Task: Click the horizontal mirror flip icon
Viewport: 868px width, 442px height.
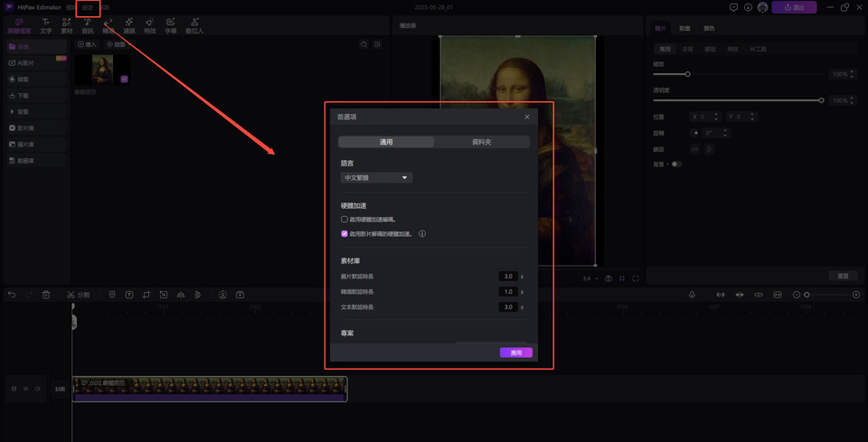Action: (694, 149)
